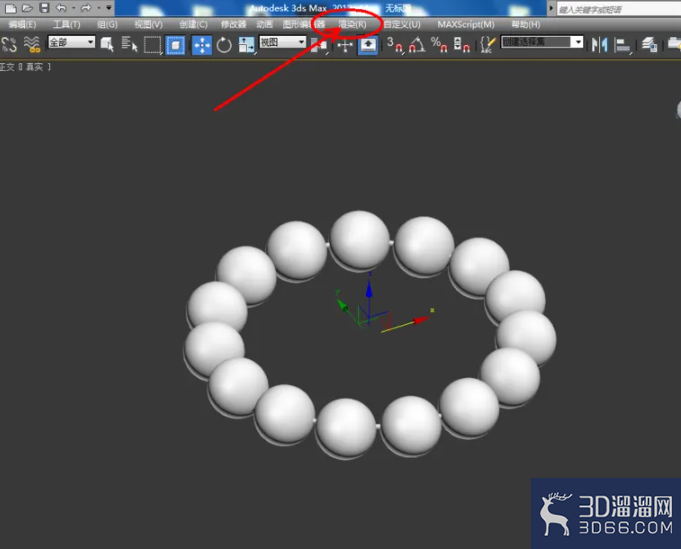This screenshot has height=549, width=681.
Task: Open the 视图 reference coordinate system dropdown
Action: (282, 42)
